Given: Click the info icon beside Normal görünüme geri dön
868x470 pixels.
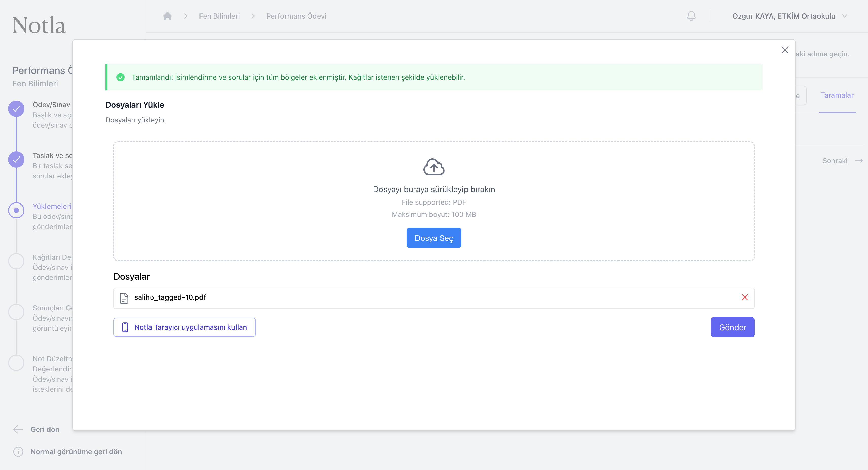Looking at the screenshot, I should click(18, 451).
